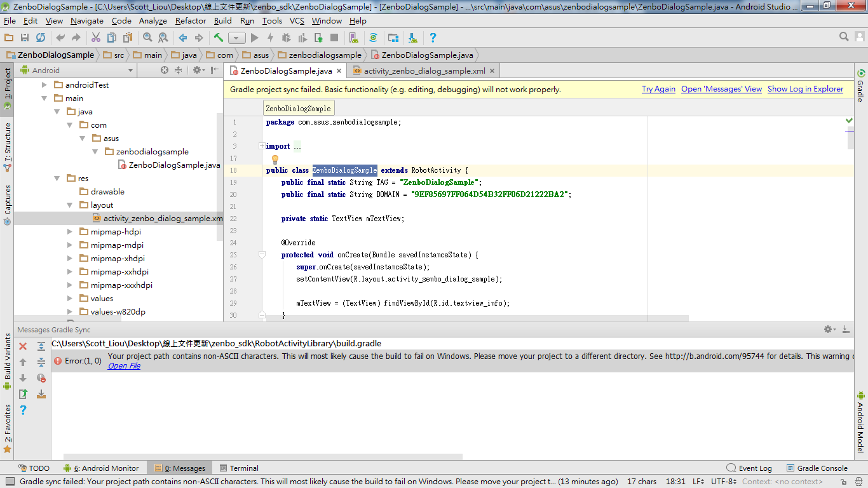868x488 pixels.
Task: Open the VCS menu
Action: click(x=297, y=21)
